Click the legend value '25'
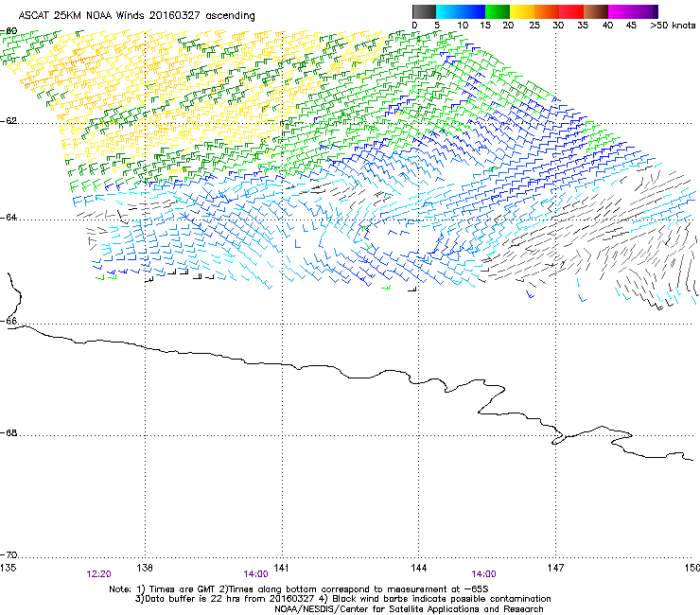This screenshot has width=700, height=615. point(534,26)
